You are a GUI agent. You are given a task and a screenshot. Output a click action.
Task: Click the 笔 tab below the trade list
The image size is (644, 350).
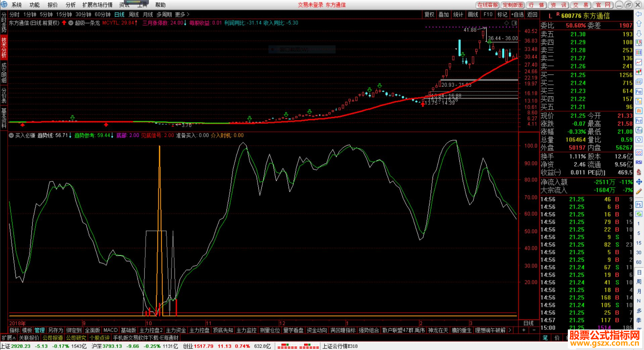point(545,338)
